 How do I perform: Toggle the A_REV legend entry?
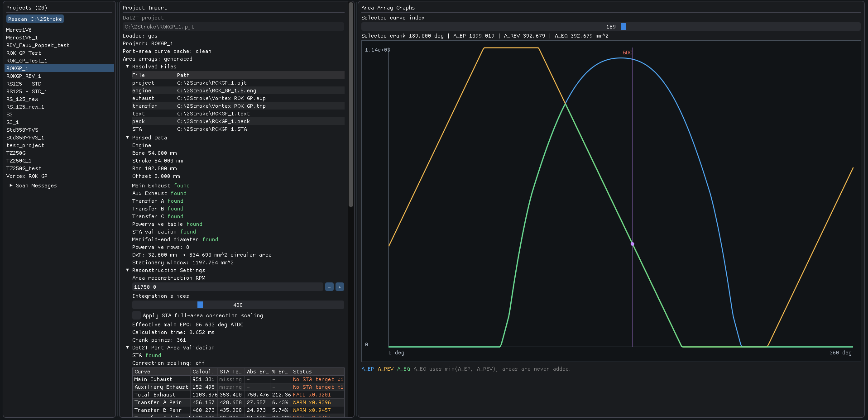coord(386,369)
